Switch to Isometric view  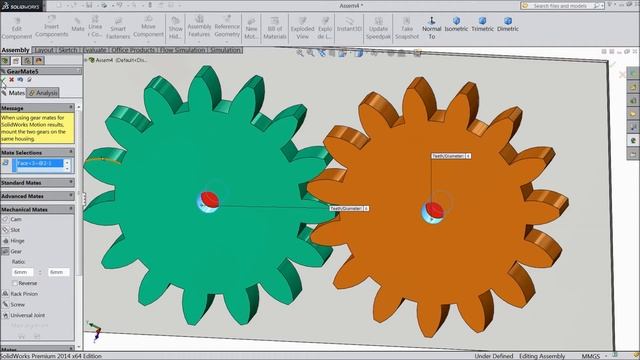pyautogui.click(x=456, y=24)
